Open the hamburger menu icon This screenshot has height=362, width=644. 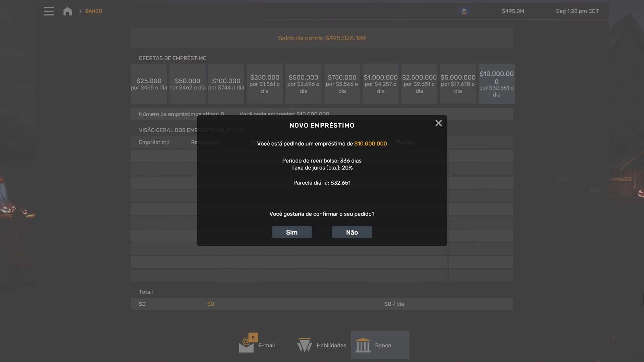49,11
